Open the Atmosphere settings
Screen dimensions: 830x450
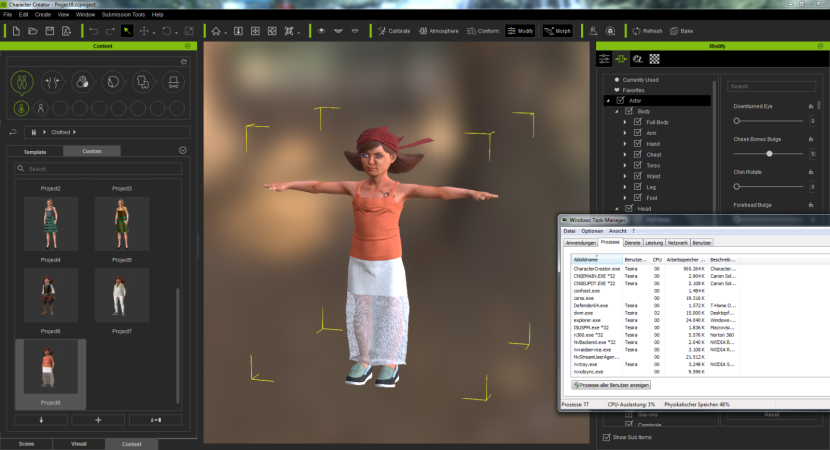[438, 31]
